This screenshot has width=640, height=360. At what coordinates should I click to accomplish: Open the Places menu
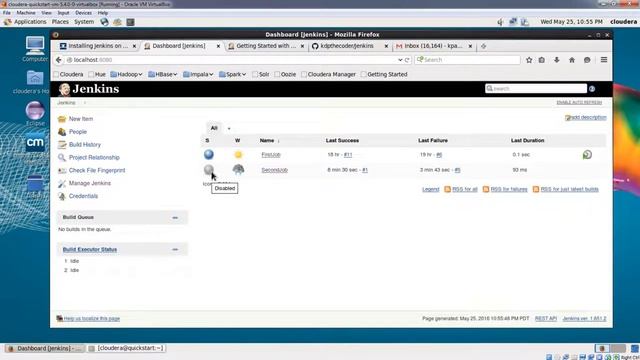[60, 22]
